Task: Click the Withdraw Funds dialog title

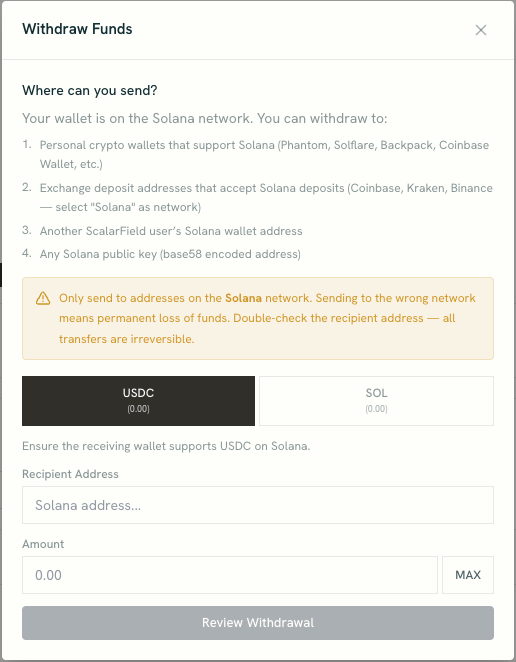Action: coord(77,29)
